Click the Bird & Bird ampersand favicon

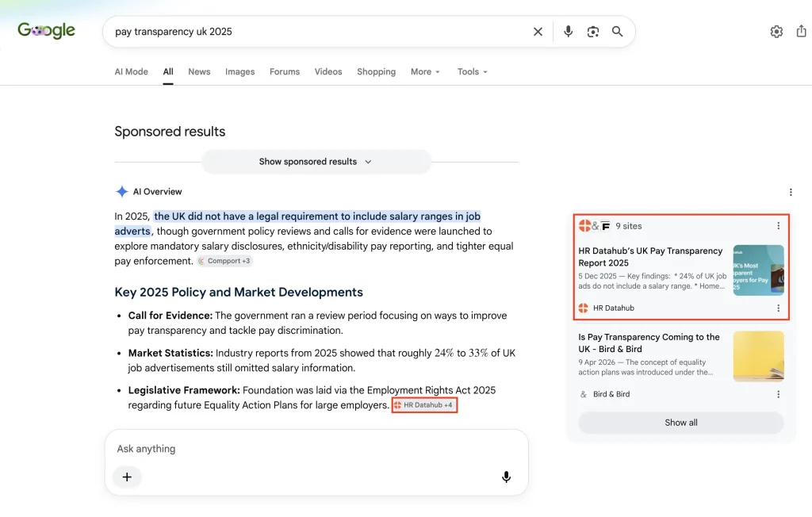click(x=583, y=394)
